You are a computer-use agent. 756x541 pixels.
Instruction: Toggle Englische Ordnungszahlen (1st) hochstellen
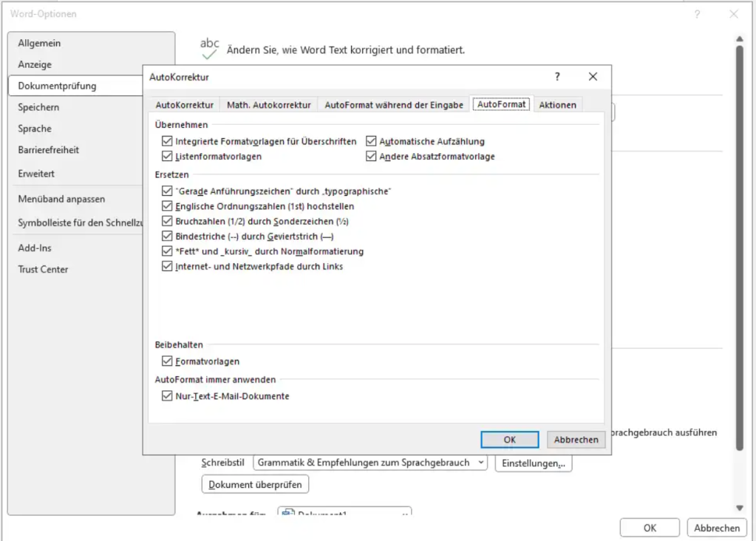166,205
